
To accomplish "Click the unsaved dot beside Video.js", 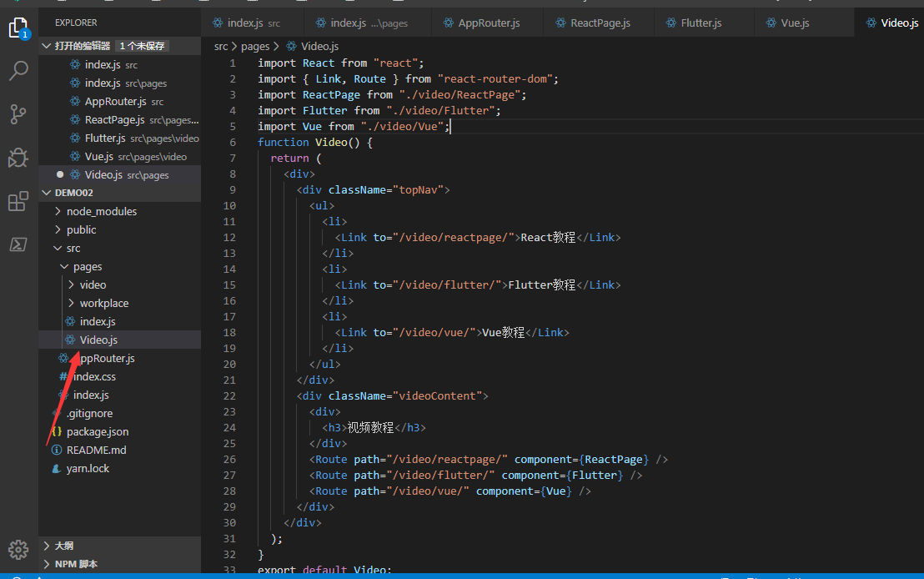I will point(60,174).
